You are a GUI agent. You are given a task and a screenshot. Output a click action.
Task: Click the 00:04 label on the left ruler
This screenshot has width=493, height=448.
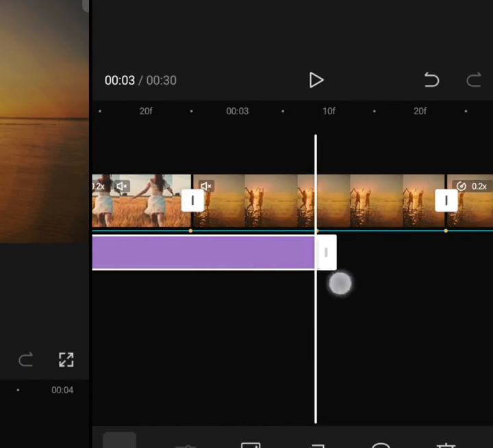[x=62, y=390]
